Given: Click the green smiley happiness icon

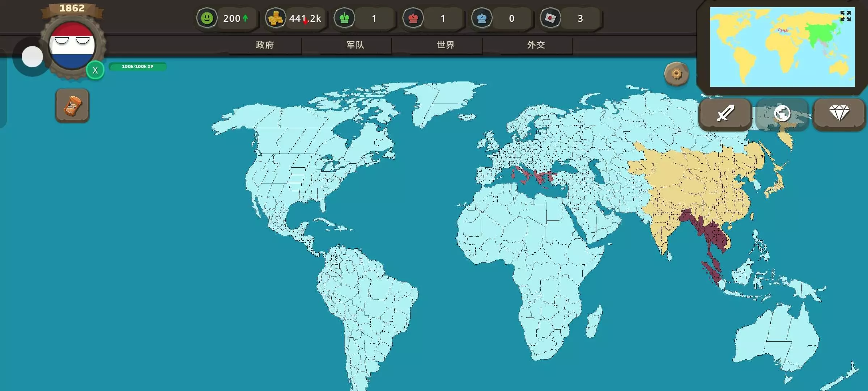Looking at the screenshot, I should click(207, 18).
